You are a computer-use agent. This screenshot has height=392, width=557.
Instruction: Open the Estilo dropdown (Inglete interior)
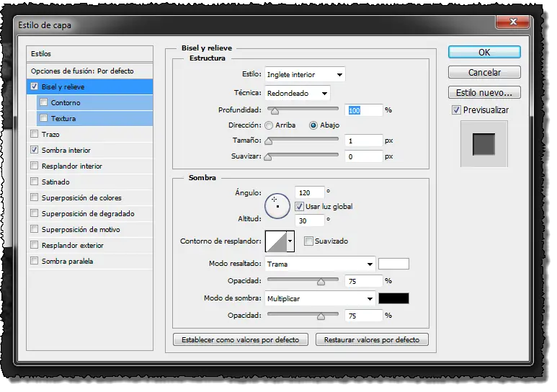pos(305,75)
